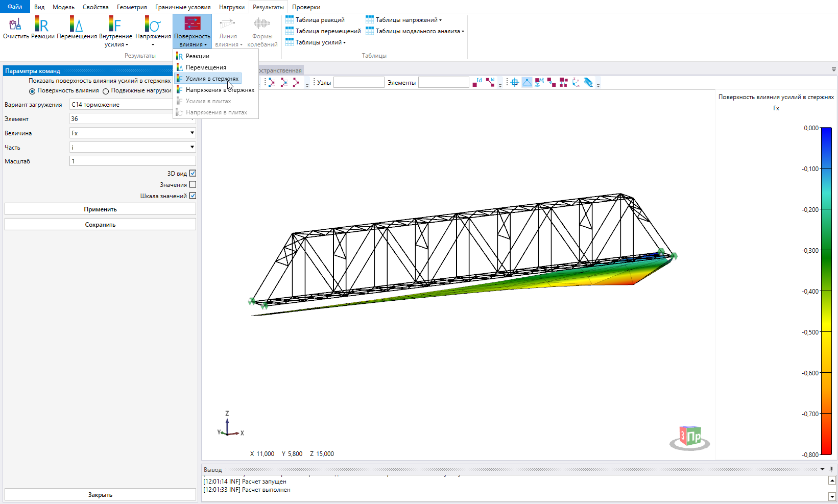Open Вывод panel options arrow
Image resolution: width=838 pixels, height=504 pixels.
coord(822,469)
